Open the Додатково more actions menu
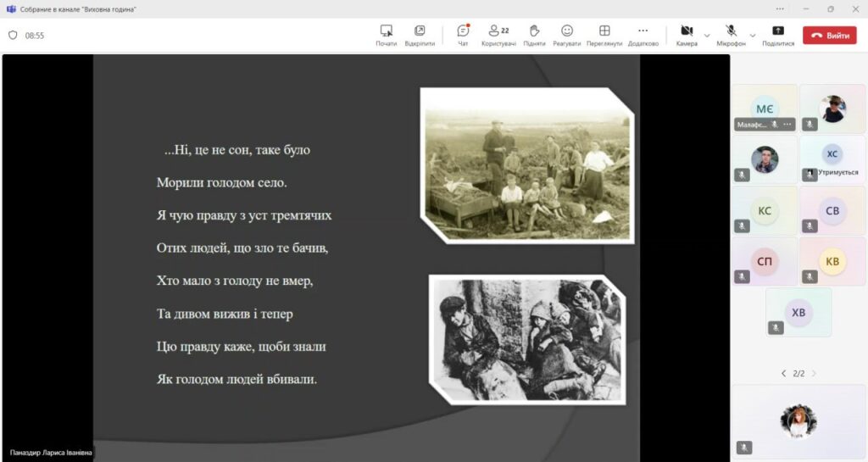 643,35
